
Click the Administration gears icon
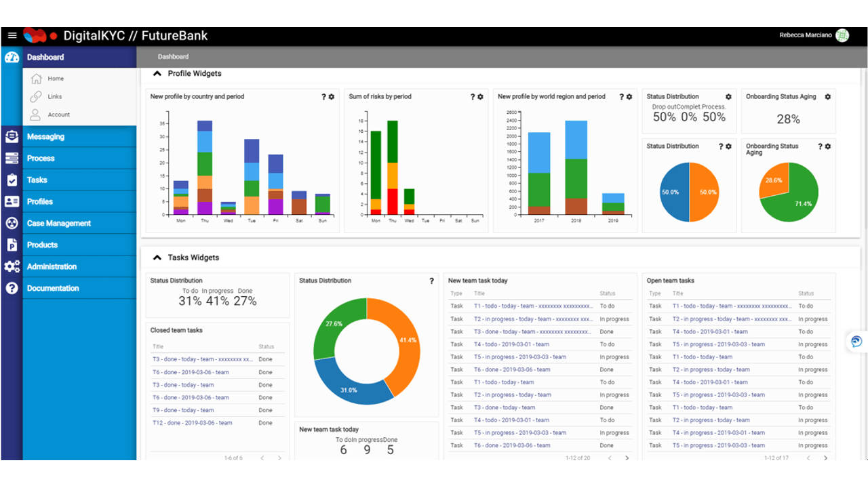click(x=12, y=266)
